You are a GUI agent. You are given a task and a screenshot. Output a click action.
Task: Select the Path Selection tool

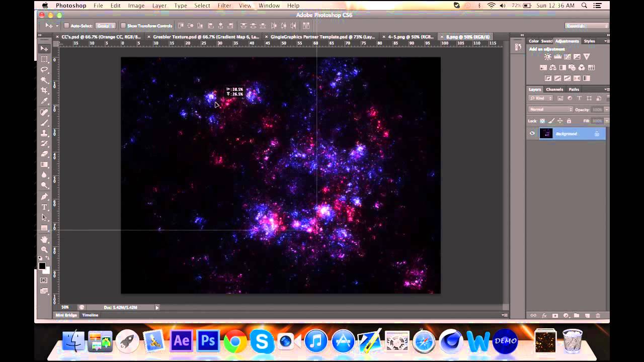[44, 218]
